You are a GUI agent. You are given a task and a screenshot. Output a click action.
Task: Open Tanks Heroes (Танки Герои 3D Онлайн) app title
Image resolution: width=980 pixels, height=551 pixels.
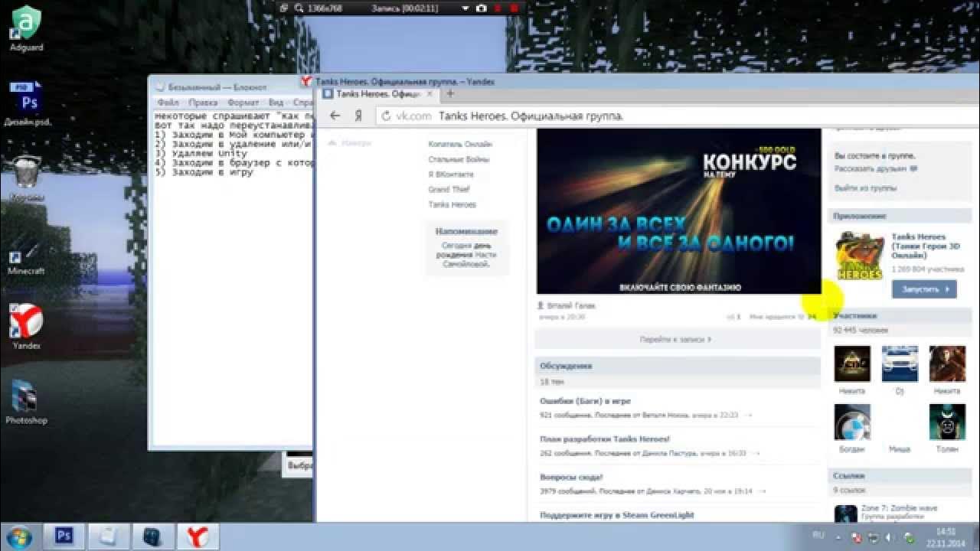(924, 246)
